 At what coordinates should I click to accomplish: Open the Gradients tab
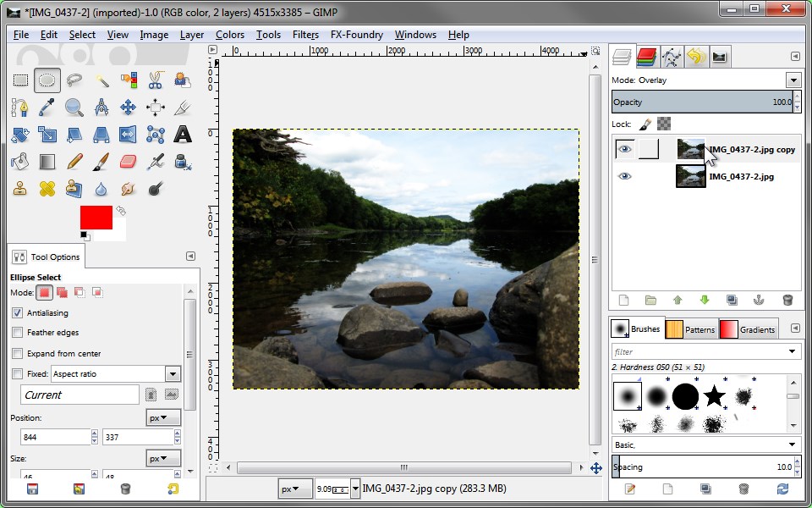(748, 329)
